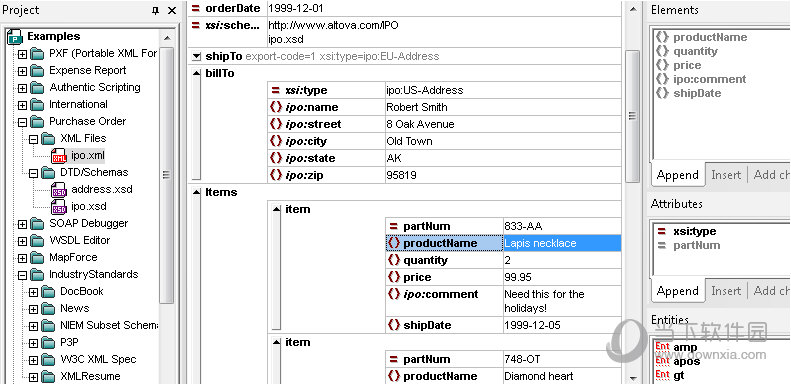This screenshot has height=384, width=791.
Task: Collapse the DTD/Schemas subfolder
Action: click(33, 174)
